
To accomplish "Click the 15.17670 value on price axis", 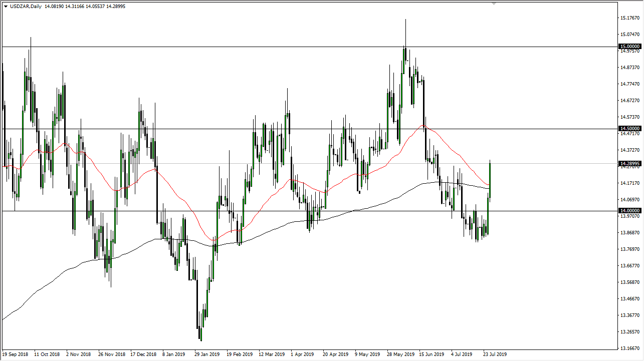I will point(629,18).
